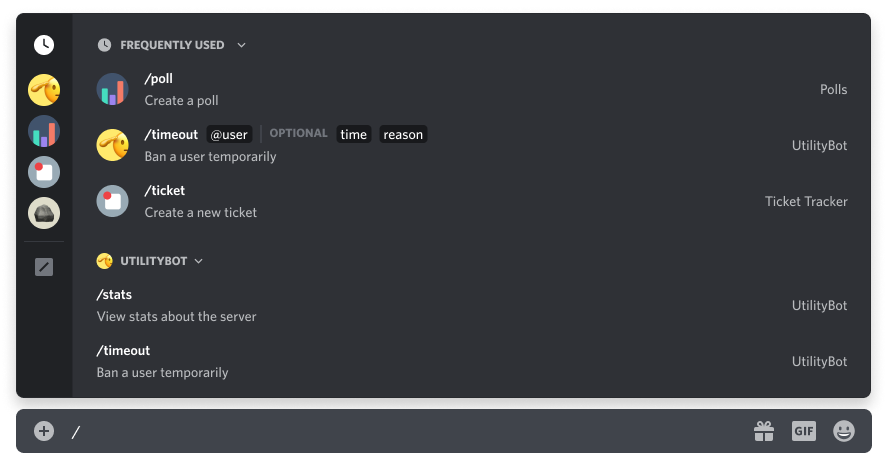The width and height of the screenshot is (887, 453).
Task: Select Polls bot icon in the sidebar
Action: [x=44, y=131]
